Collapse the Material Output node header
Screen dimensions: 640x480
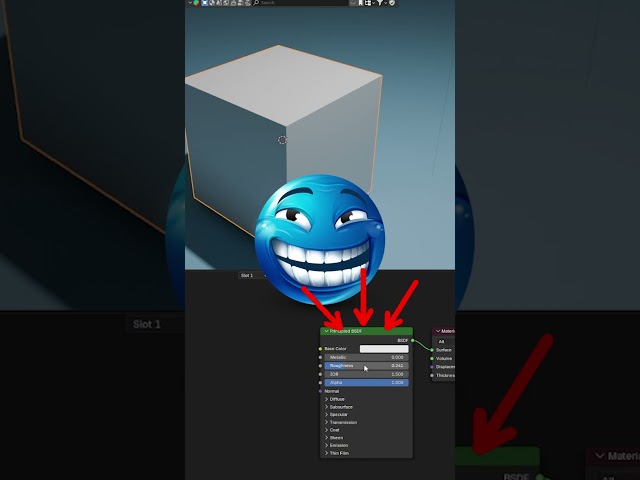click(x=438, y=331)
